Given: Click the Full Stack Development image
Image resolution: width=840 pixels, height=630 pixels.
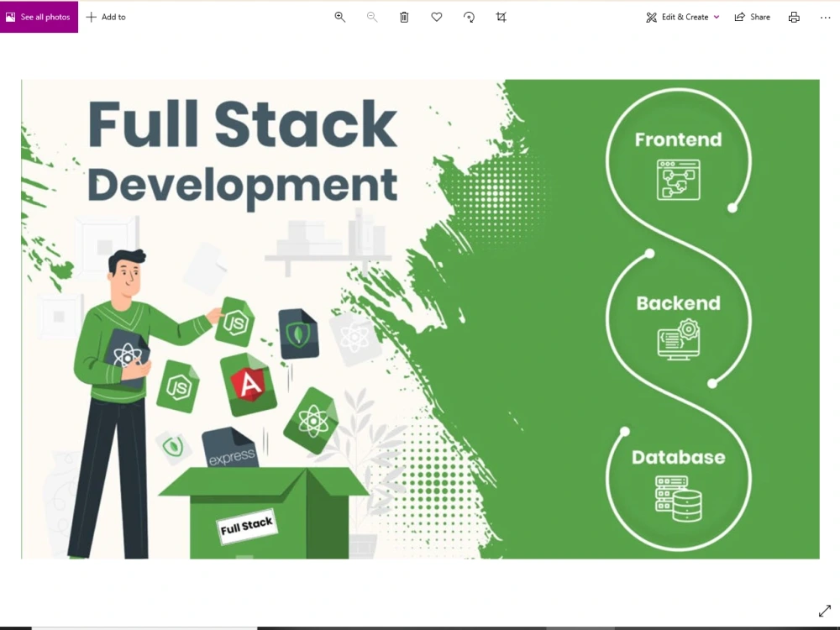Looking at the screenshot, I should coord(420,319).
